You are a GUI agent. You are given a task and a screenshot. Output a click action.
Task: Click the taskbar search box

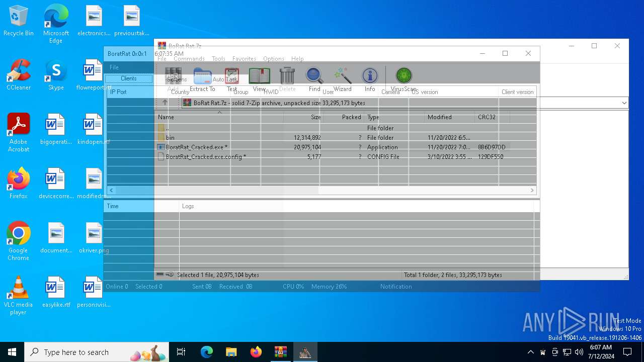coord(97,352)
